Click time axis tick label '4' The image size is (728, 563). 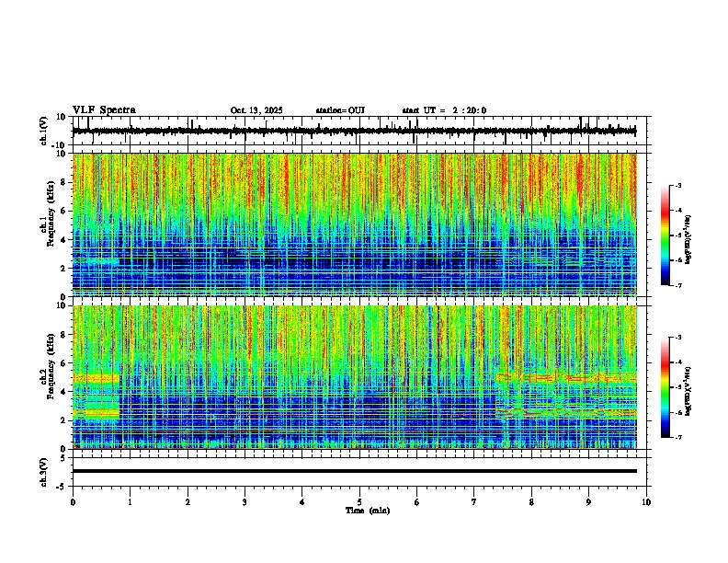[302, 502]
